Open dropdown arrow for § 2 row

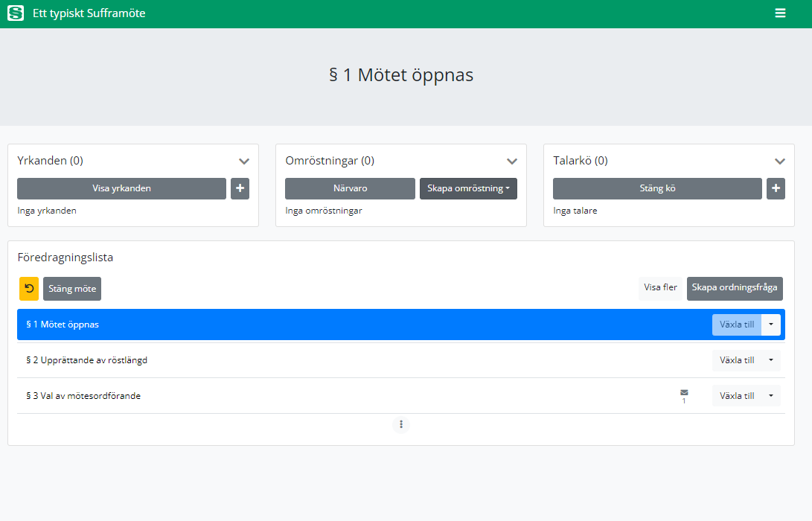tap(771, 360)
